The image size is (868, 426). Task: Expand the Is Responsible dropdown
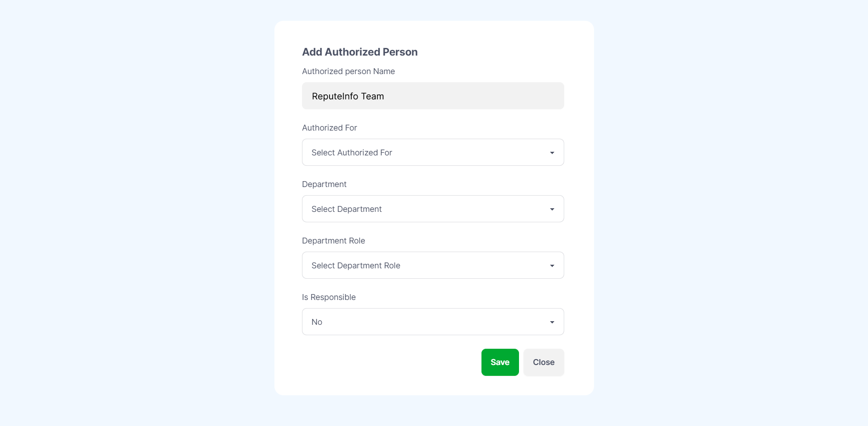(433, 322)
